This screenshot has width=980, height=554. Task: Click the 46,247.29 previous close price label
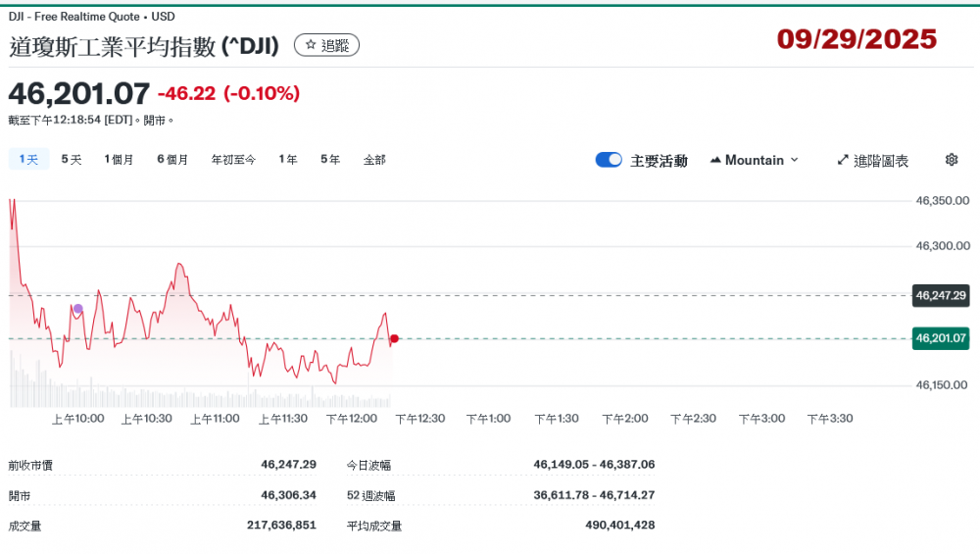940,295
